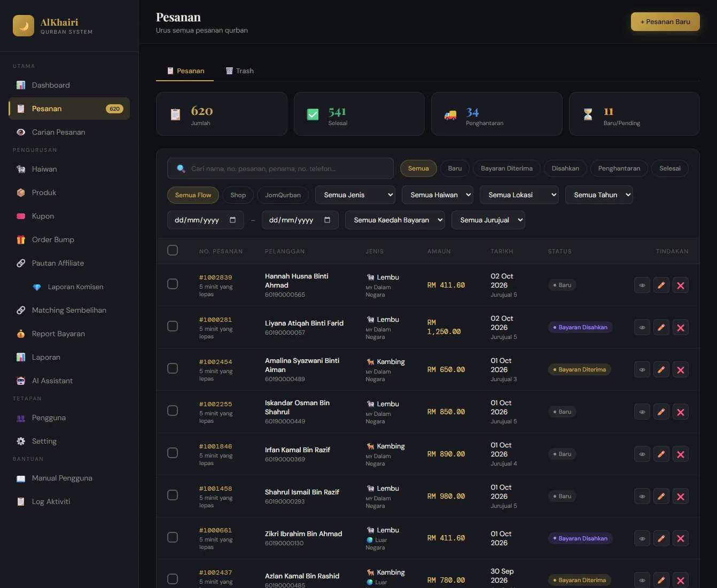Image resolution: width=717 pixels, height=588 pixels.
Task: Click the Haiwan cow icon in sidebar
Action: (21, 169)
